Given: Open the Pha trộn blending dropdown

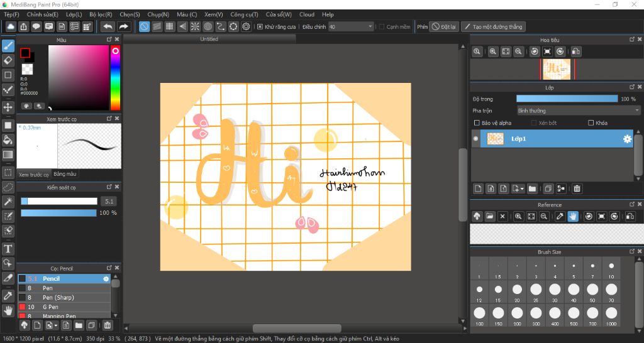Looking at the screenshot, I should pyautogui.click(x=579, y=111).
